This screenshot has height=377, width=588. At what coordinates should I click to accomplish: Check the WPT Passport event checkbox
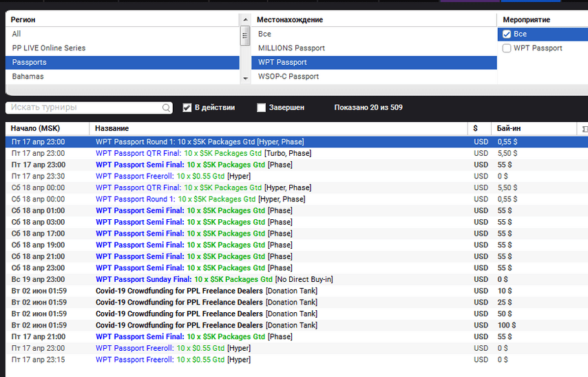[507, 48]
